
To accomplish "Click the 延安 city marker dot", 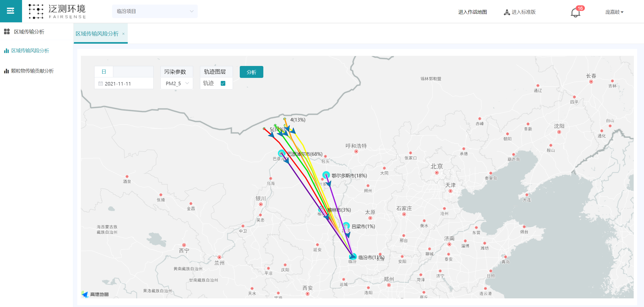I will click(x=317, y=245).
